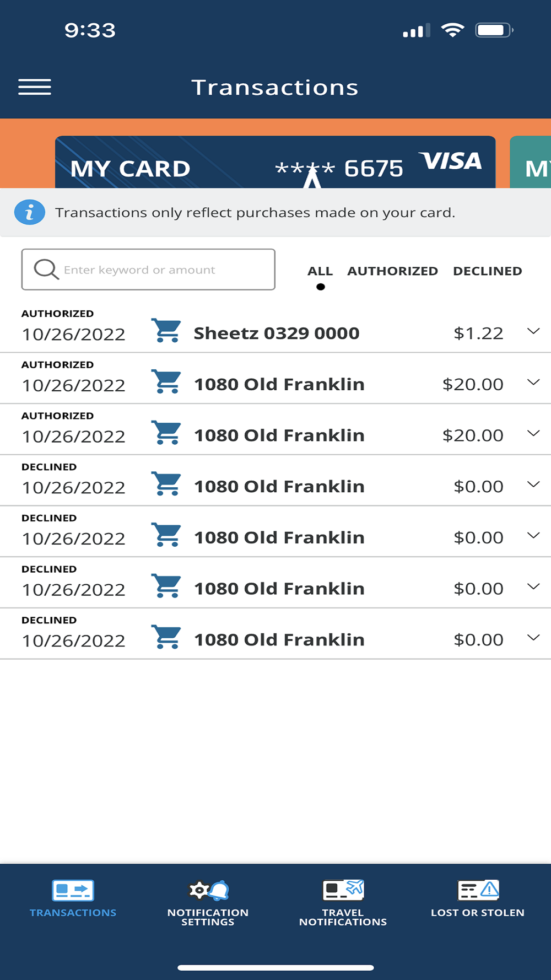Screen dimensions: 551x980
Task: Tap the blue info icon
Action: pyautogui.click(x=30, y=212)
